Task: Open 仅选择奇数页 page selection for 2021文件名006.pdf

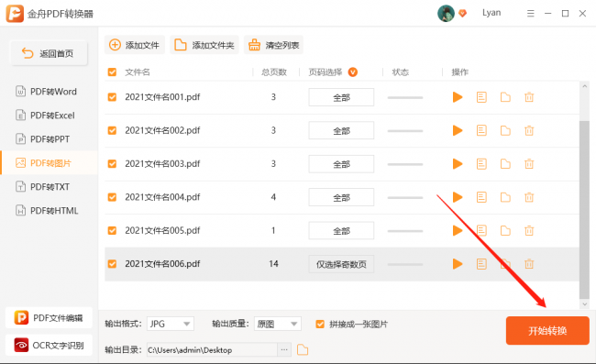Action: point(341,264)
